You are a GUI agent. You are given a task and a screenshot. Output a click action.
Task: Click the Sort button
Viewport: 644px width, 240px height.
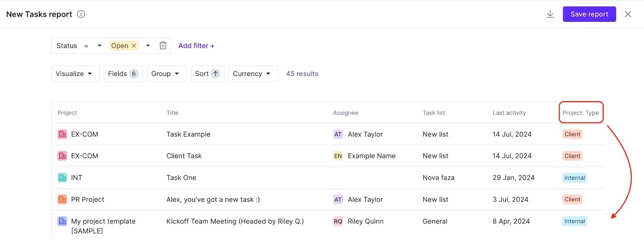pos(207,73)
